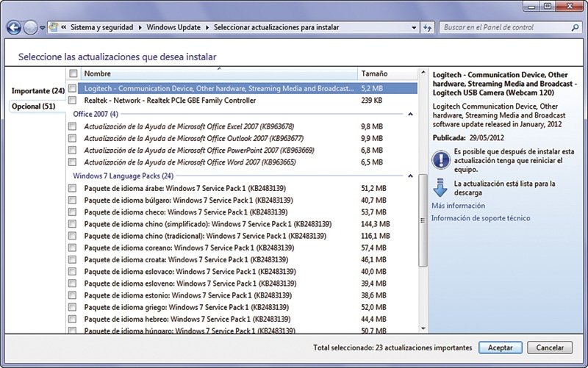Open the Más información link
The width and height of the screenshot is (588, 368).
[458, 206]
